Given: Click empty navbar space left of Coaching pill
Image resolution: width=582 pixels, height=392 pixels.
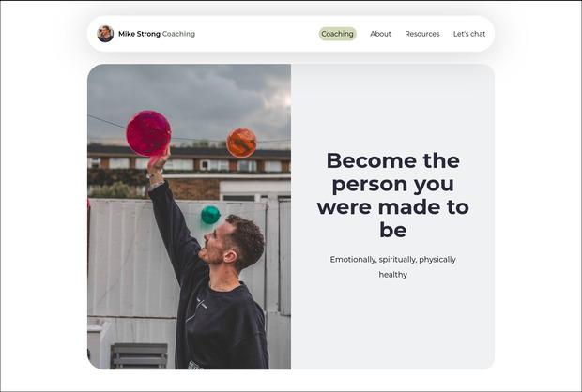Looking at the screenshot, I should [256, 34].
